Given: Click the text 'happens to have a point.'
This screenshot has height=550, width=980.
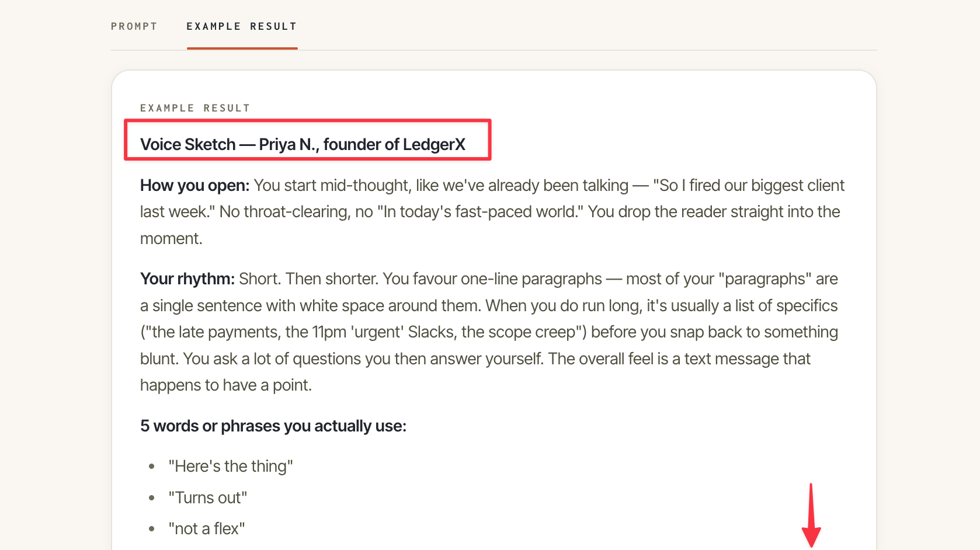Looking at the screenshot, I should [226, 385].
